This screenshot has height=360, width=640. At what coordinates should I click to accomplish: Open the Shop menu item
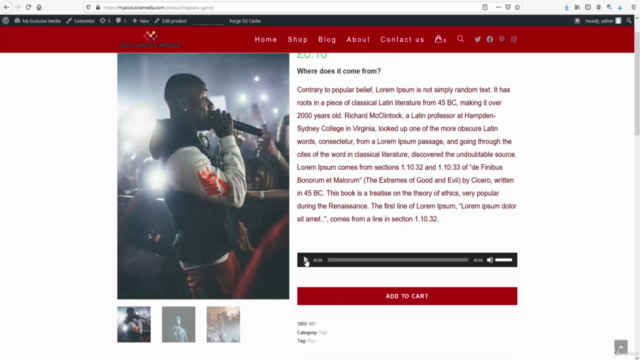[x=298, y=40]
